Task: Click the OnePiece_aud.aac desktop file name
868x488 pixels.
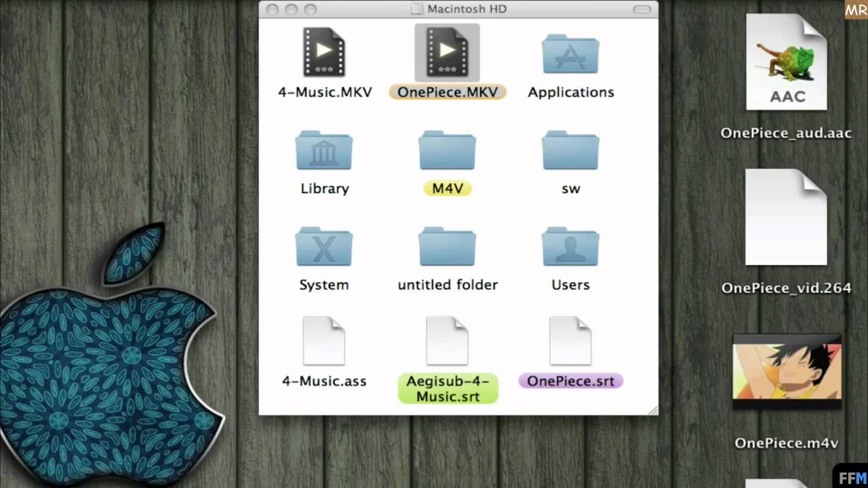Action: [x=786, y=133]
